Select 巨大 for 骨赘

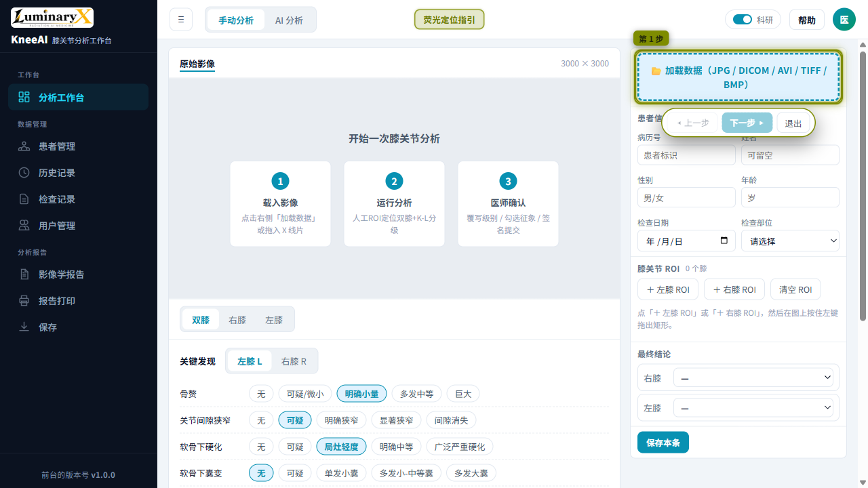pos(463,394)
